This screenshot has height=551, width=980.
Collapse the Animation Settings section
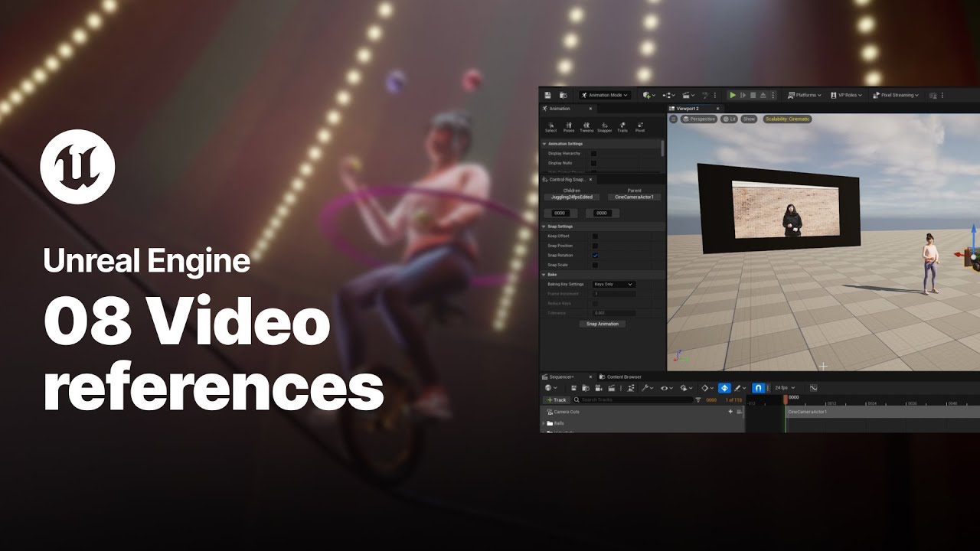[x=544, y=144]
